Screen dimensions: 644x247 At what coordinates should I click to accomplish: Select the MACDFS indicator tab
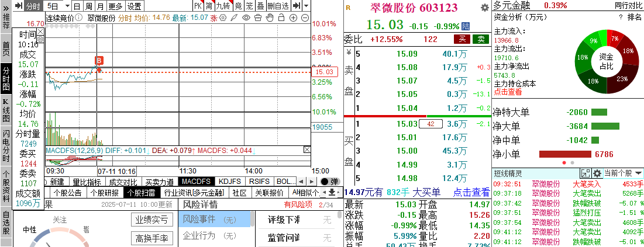pyautogui.click(x=197, y=182)
